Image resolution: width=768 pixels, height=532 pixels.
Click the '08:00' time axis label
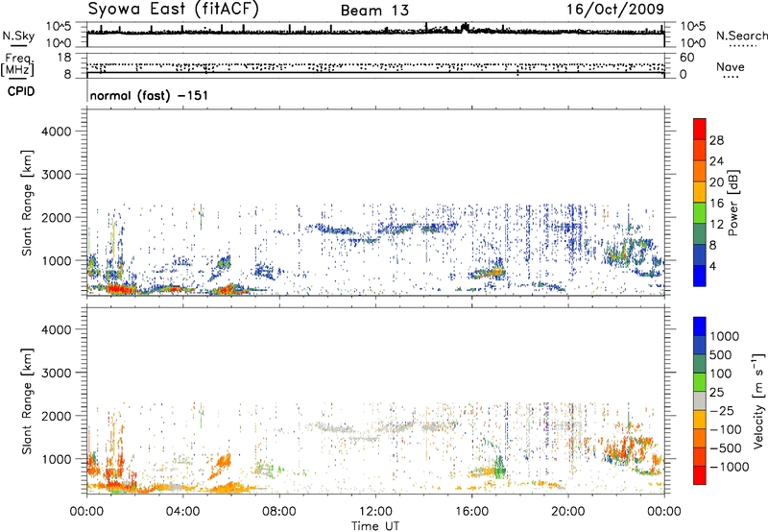point(279,512)
